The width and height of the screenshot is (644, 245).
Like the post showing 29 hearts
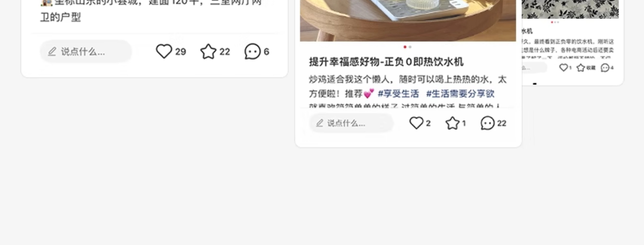point(164,51)
